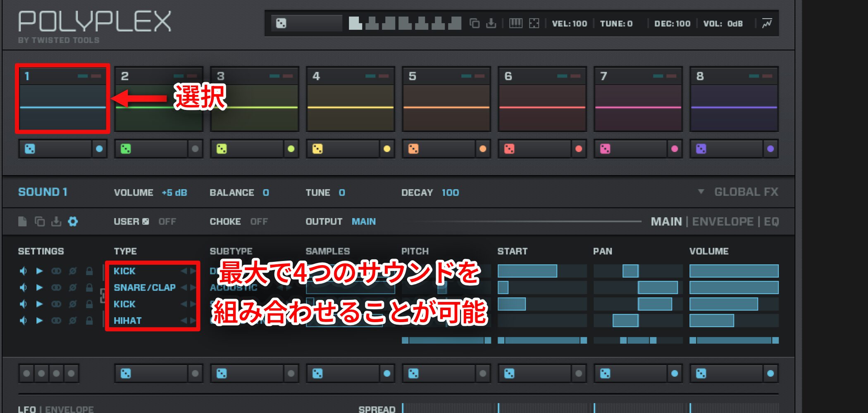Click the graph icon at the top right
Screen dimensions: 868x413
(x=767, y=23)
